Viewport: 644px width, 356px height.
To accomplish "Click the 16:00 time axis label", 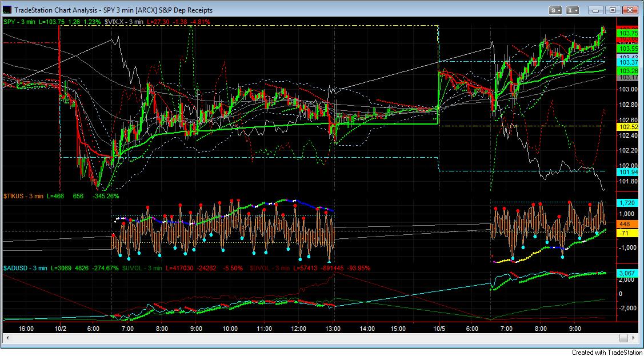I will (x=26, y=329).
